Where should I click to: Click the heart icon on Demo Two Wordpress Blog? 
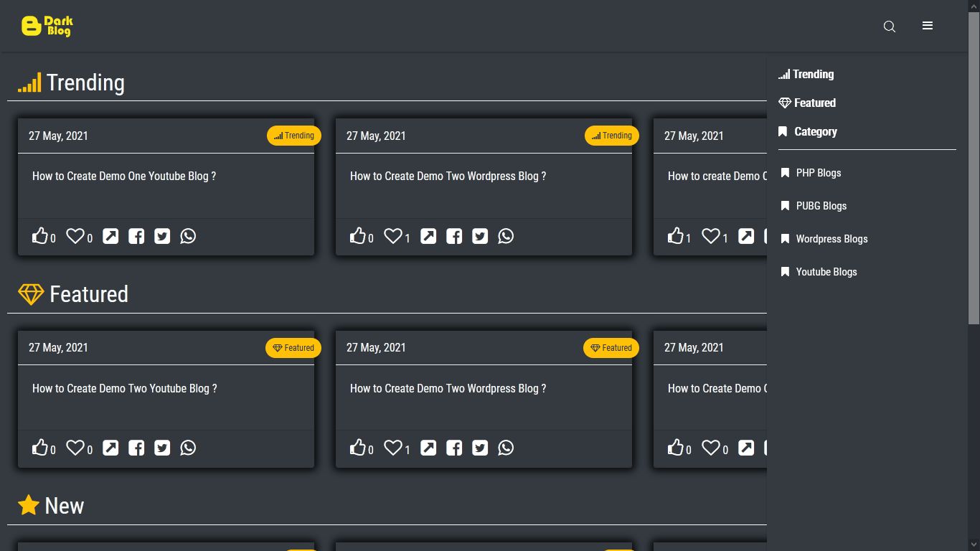click(x=393, y=235)
